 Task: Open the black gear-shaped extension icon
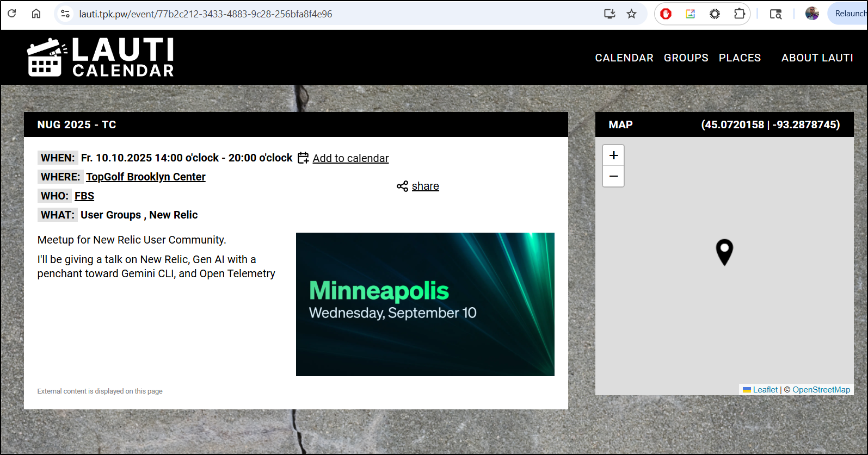click(x=715, y=14)
